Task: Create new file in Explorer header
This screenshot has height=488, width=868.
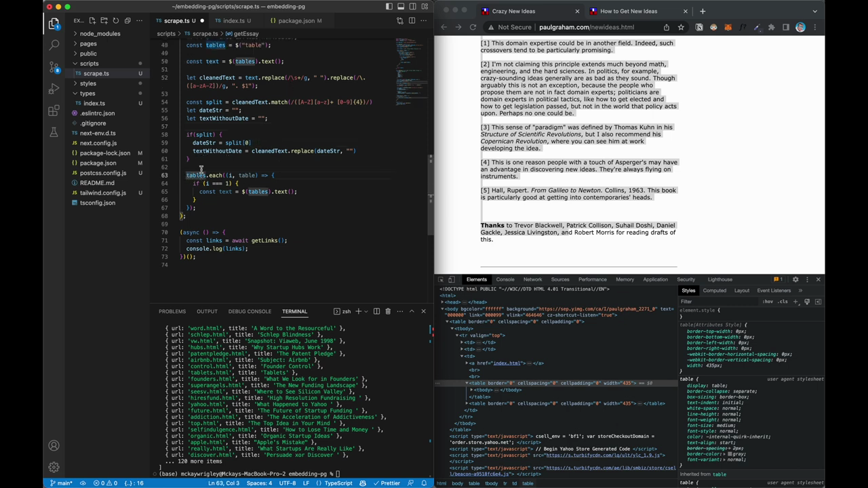Action: click(92, 20)
